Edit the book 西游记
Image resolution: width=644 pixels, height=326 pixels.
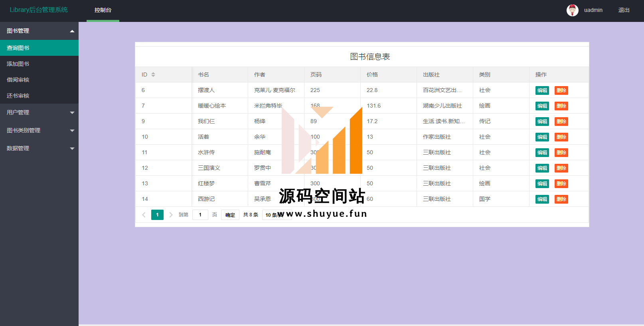point(542,199)
